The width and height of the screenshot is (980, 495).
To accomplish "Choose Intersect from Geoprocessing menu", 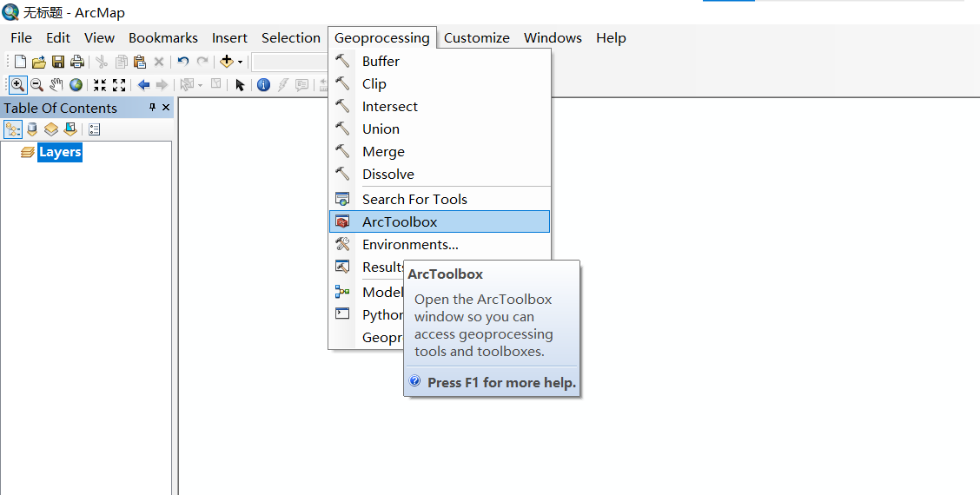I will pos(440,106).
